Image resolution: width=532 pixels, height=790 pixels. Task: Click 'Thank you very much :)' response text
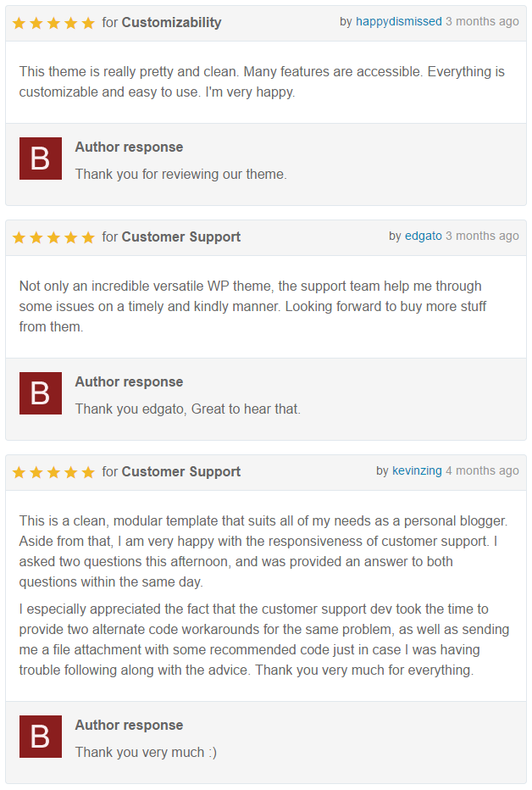point(146,752)
